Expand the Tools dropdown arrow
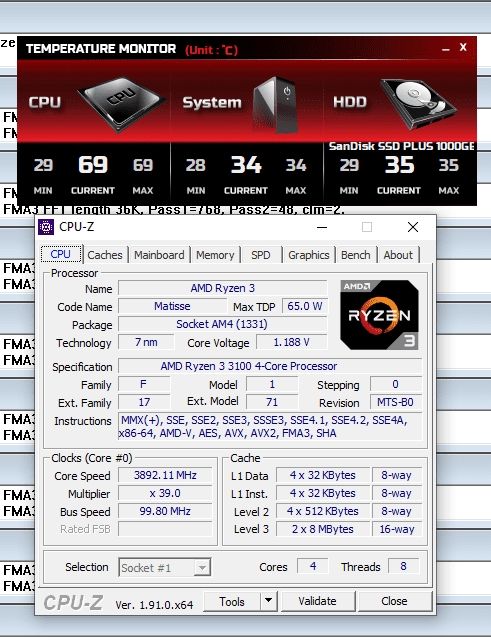The image size is (491, 640). coord(269,601)
